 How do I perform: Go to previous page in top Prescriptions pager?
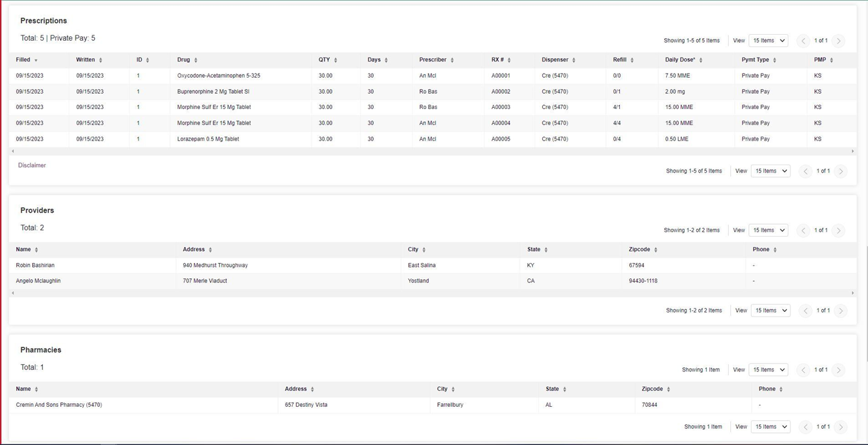pos(803,41)
